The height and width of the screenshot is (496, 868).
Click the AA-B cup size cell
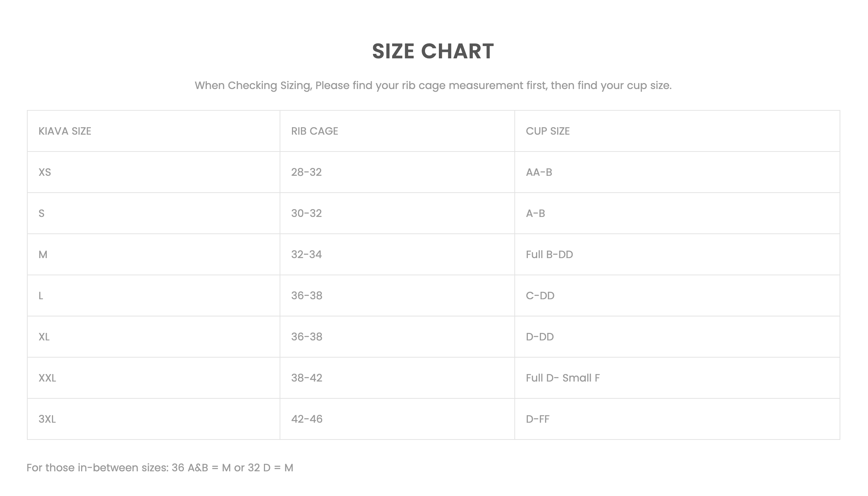point(539,172)
